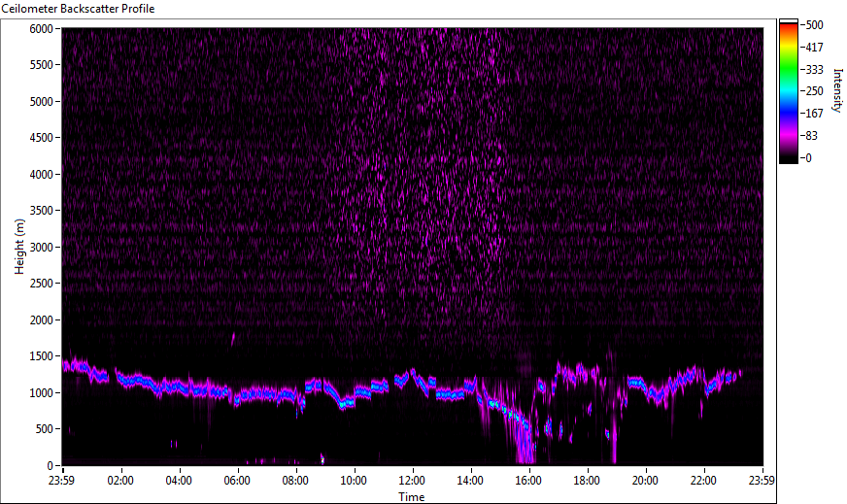Viewport: 847px width, 504px height.
Task: Click the 5000 height axis value
Action: [42, 102]
